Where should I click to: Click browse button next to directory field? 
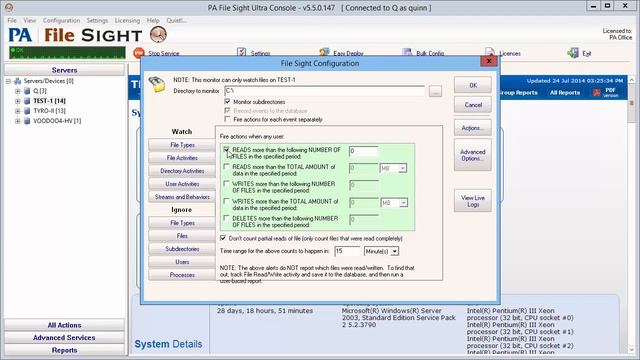tap(435, 91)
